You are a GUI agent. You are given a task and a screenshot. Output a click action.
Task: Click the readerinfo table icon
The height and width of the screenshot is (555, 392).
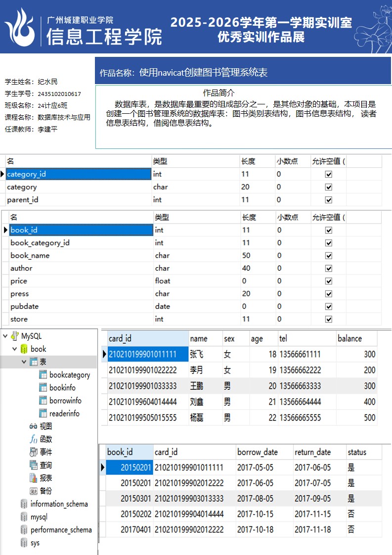[x=43, y=414]
